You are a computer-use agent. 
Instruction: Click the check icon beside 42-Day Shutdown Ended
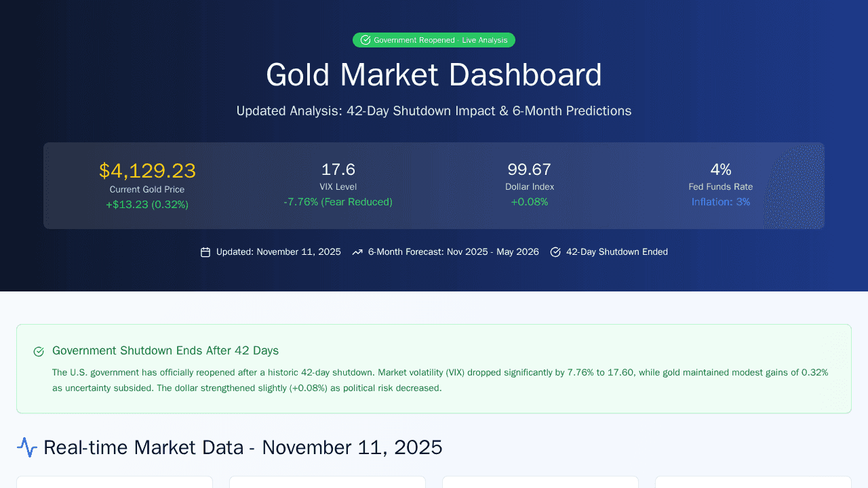(555, 252)
